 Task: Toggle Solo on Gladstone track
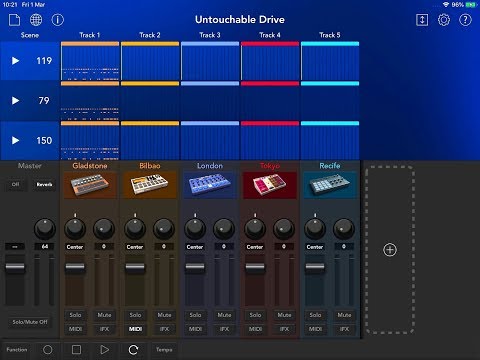click(75, 315)
